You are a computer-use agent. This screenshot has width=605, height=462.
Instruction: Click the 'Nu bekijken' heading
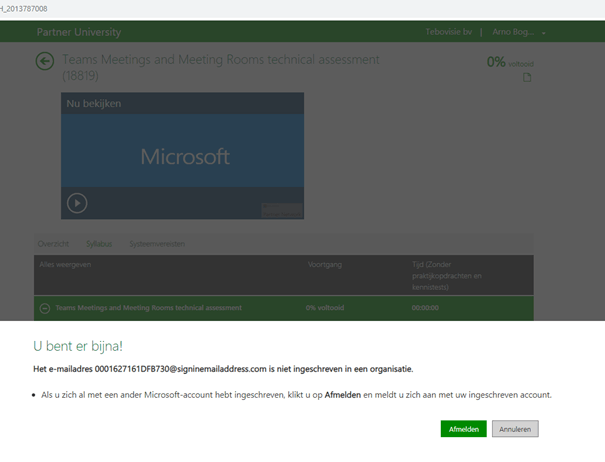click(94, 103)
